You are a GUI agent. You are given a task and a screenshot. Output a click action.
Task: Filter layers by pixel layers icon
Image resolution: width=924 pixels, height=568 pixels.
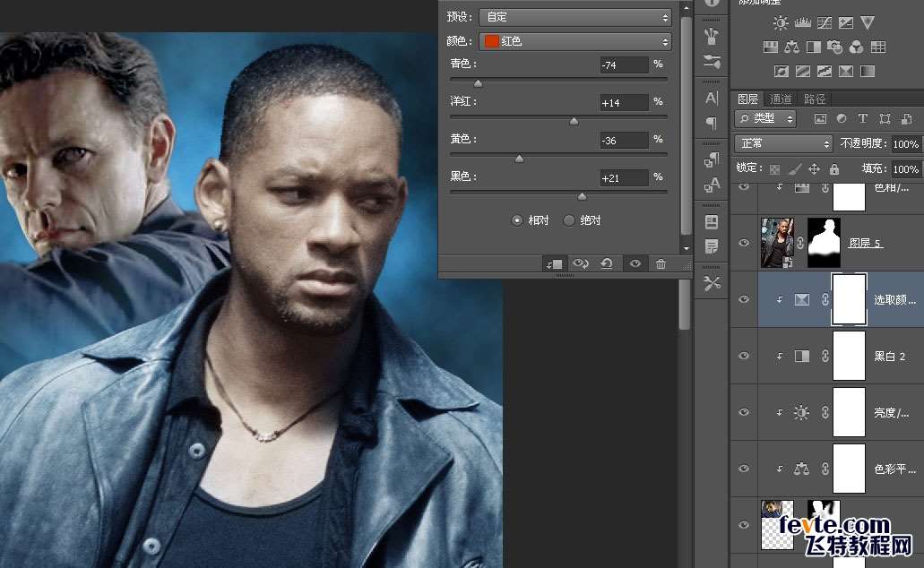pyautogui.click(x=820, y=119)
